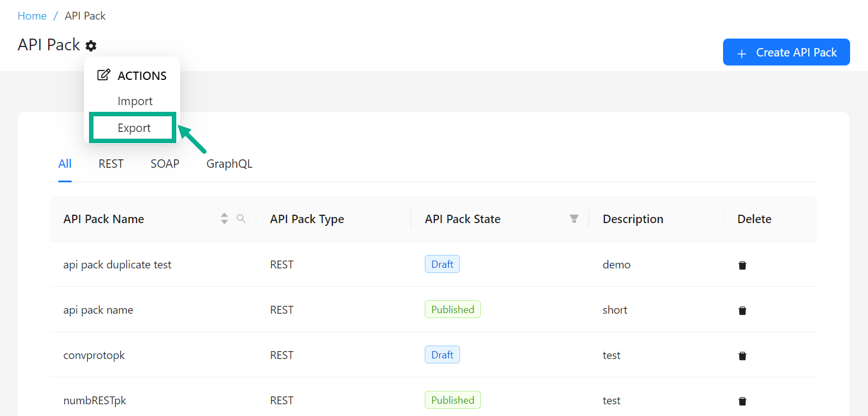Choose Export in the Actions menu
Screen dimensions: 868x416
(x=134, y=128)
